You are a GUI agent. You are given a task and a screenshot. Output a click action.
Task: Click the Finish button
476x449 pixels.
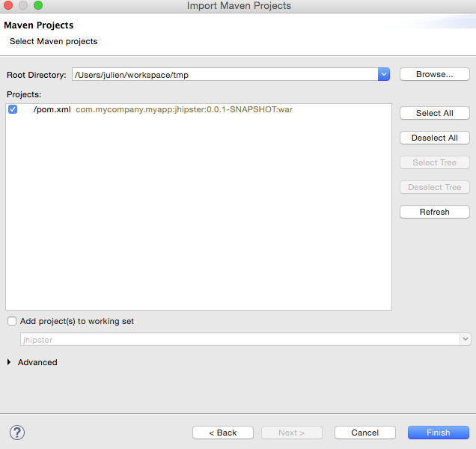(438, 433)
